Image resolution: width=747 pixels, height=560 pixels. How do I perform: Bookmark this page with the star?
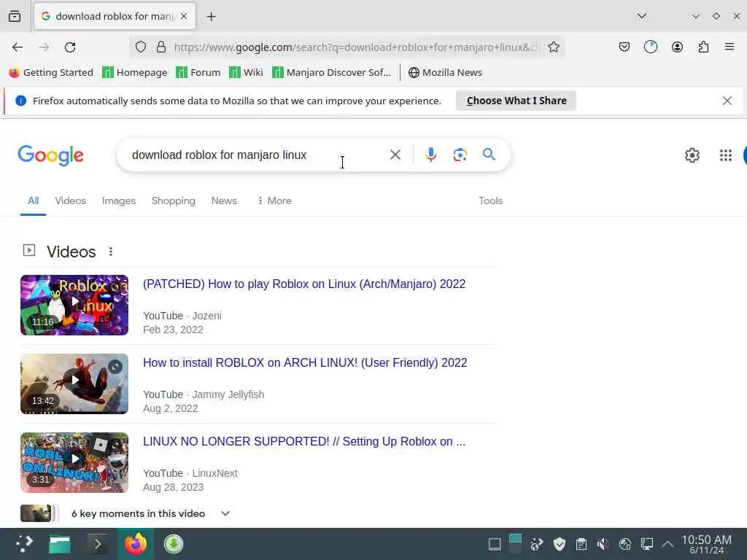tap(553, 47)
